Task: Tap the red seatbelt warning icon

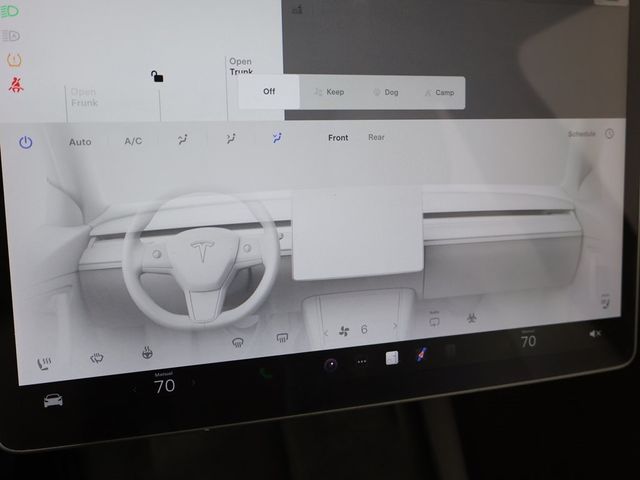Action: pyautogui.click(x=16, y=84)
